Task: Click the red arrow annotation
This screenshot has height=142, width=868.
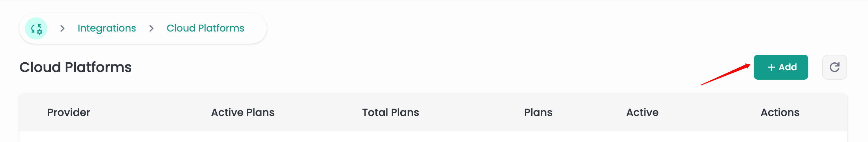Action: pyautogui.click(x=725, y=74)
